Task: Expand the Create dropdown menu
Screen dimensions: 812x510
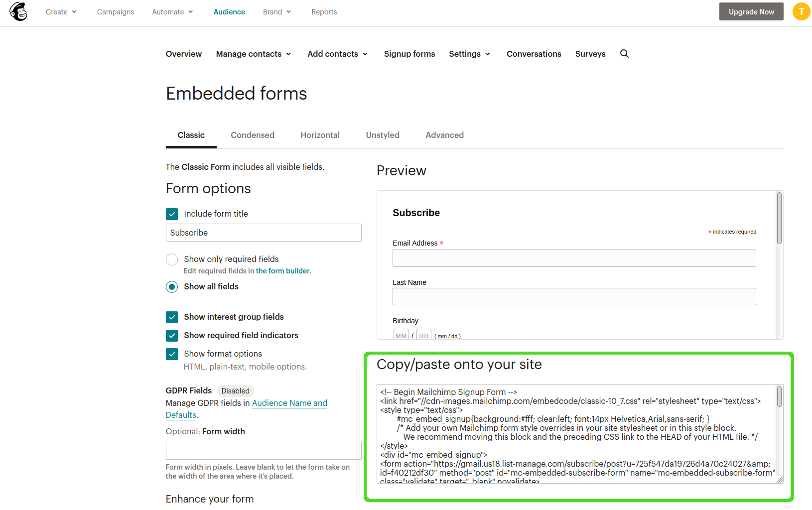Action: [61, 12]
